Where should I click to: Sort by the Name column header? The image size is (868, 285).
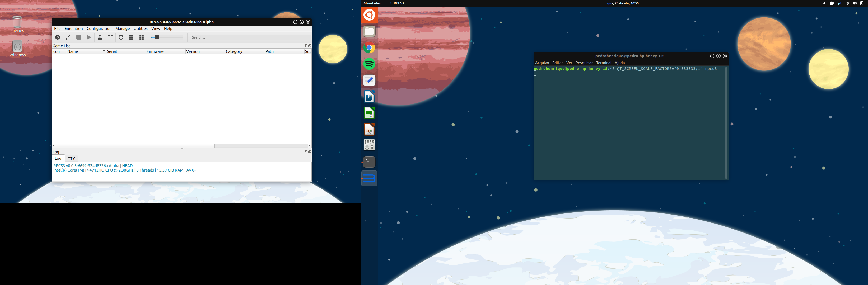pos(86,51)
